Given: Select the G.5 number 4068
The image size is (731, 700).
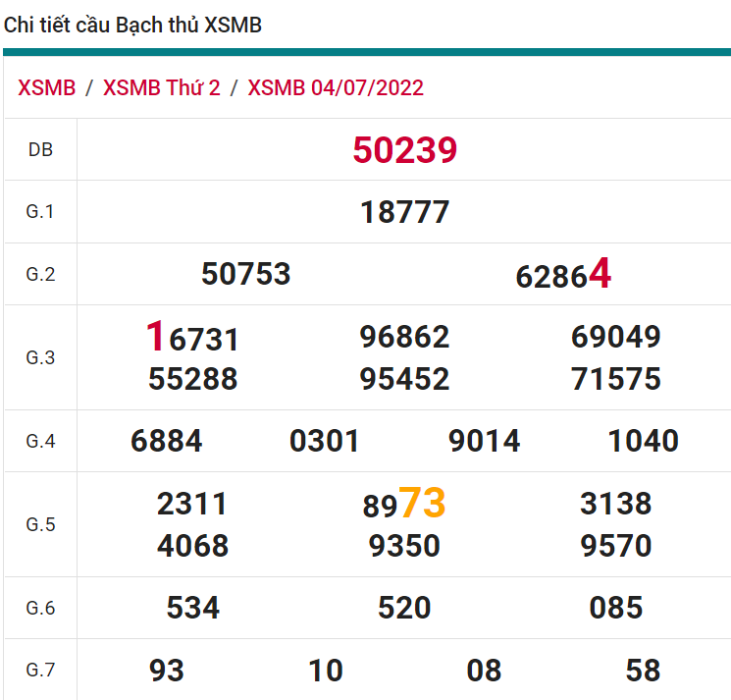Looking at the screenshot, I should point(192,546).
